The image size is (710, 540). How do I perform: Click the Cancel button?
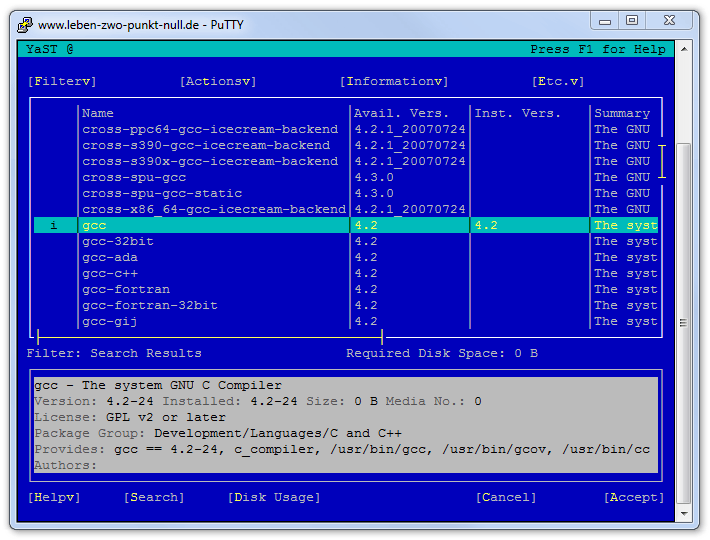click(x=506, y=497)
